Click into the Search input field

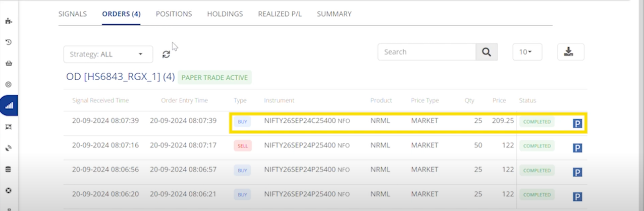[x=427, y=52]
